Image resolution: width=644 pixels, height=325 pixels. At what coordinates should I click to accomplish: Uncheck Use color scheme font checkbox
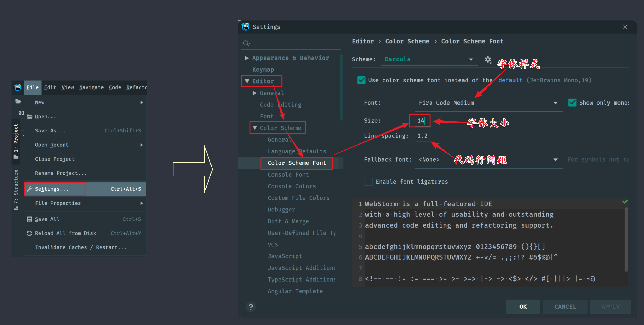pyautogui.click(x=361, y=80)
